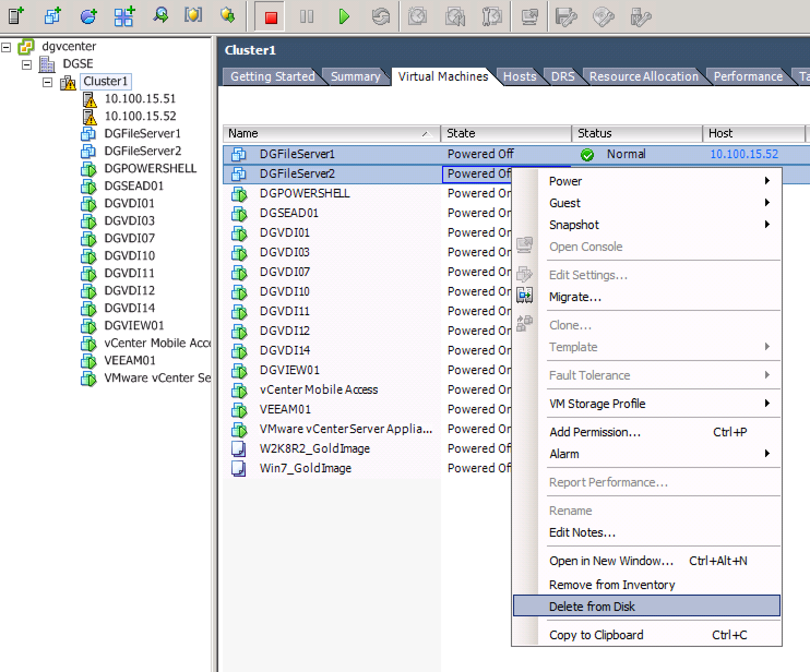Click the Suspend (pause) toolbar button
The width and height of the screenshot is (810, 672).
click(307, 17)
